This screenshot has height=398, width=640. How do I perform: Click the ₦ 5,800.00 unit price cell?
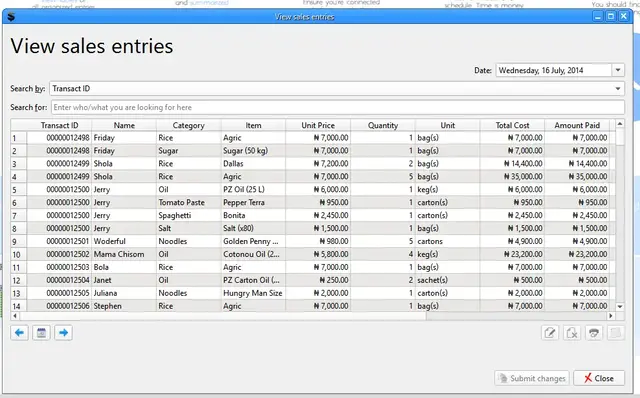pos(318,254)
